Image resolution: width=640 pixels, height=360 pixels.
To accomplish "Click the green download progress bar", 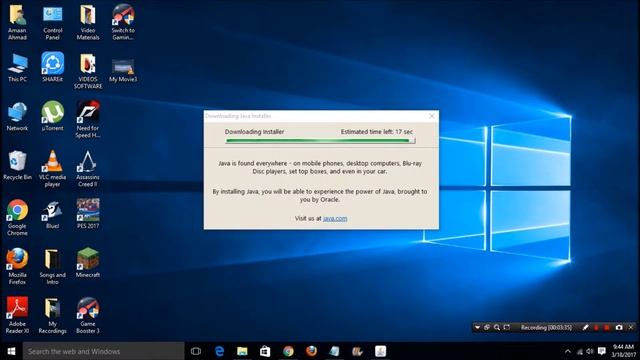I will click(320, 140).
